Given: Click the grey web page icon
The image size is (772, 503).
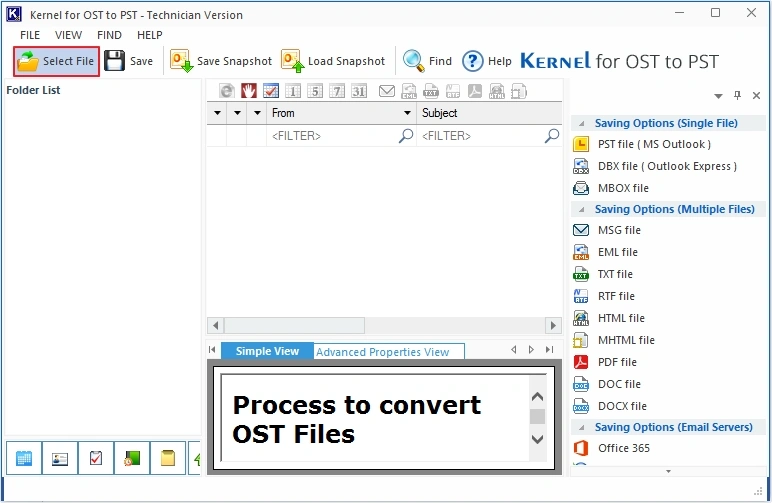Looking at the screenshot, I should (x=226, y=91).
